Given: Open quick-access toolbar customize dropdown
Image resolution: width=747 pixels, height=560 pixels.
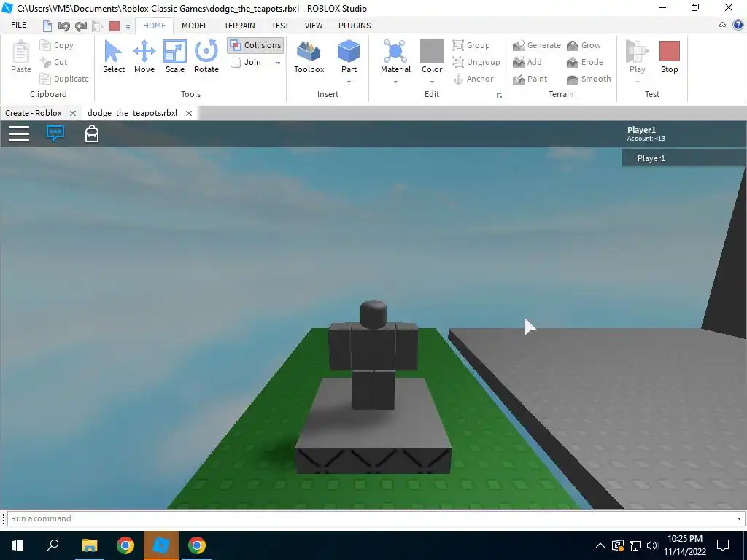Looking at the screenshot, I should [x=128, y=27].
